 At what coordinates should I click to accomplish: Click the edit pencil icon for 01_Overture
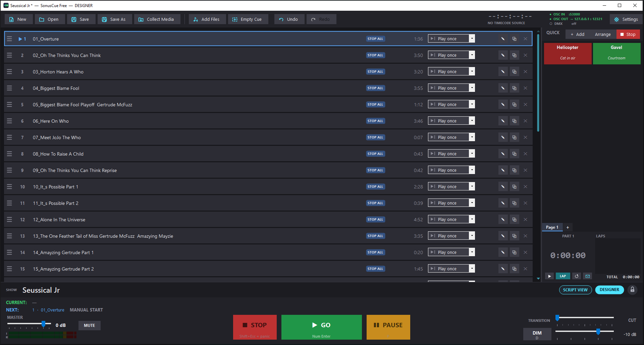point(503,39)
